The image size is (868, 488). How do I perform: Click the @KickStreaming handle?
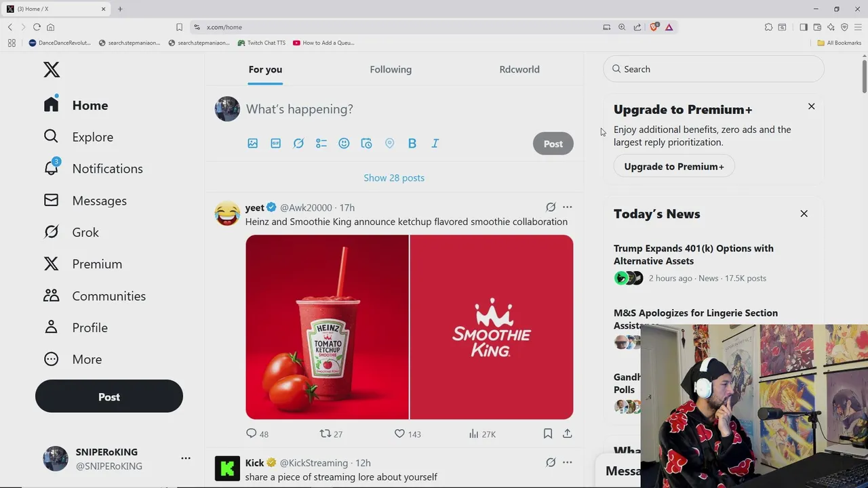click(314, 463)
